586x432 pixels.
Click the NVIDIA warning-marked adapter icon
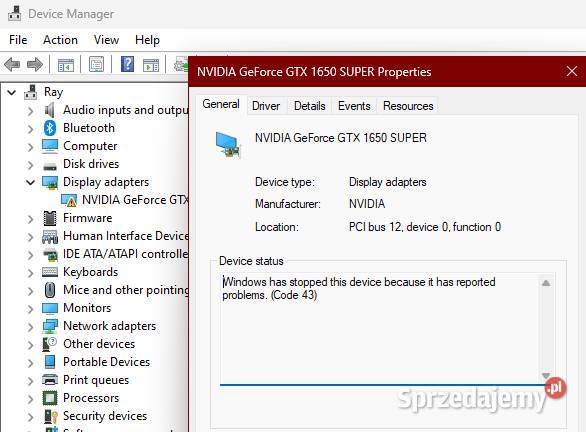(69, 200)
